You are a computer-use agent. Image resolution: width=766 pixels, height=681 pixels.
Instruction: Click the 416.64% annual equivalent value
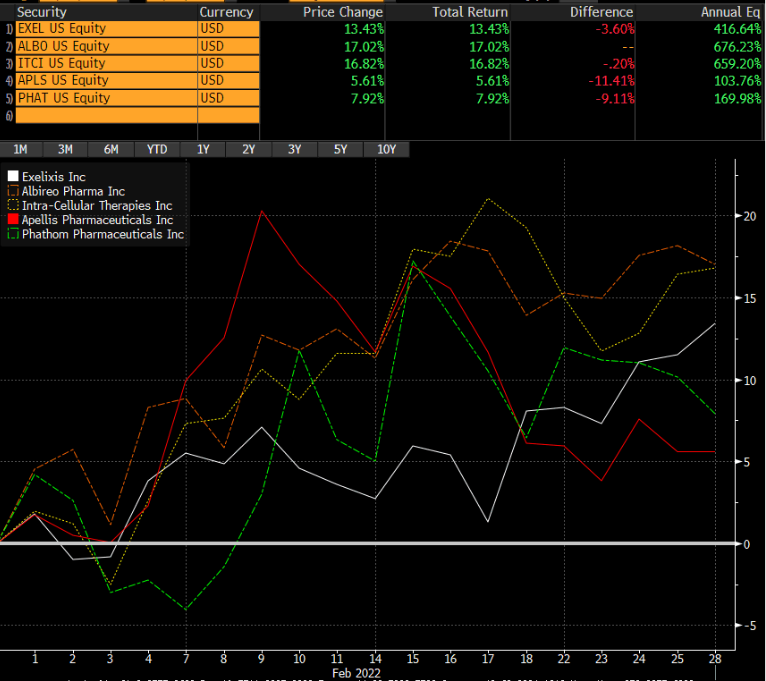pyautogui.click(x=737, y=29)
